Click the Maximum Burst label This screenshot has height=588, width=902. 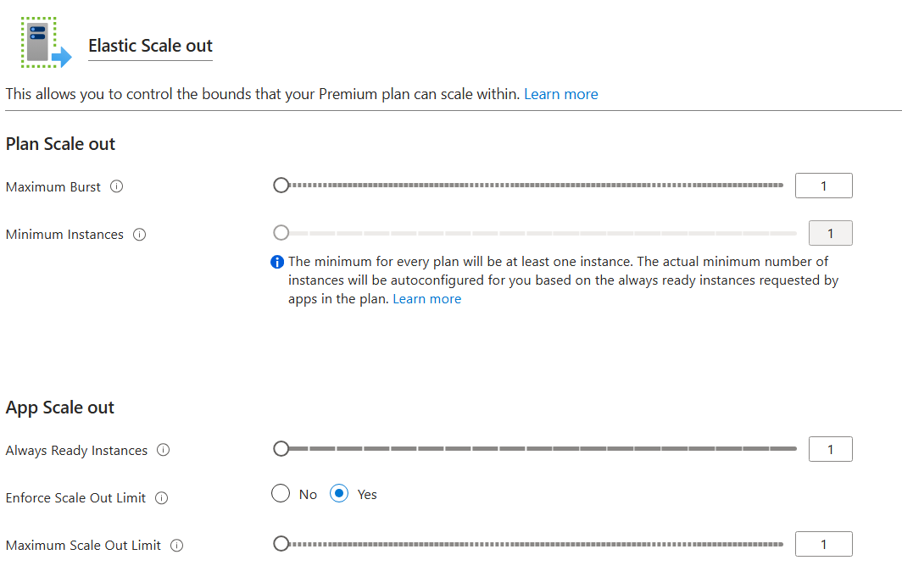point(53,187)
